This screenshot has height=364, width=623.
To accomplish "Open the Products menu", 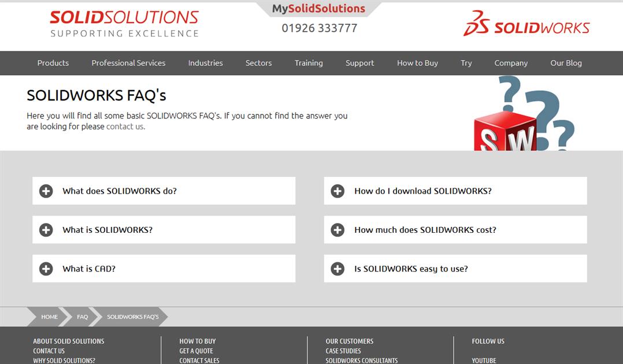I will (53, 63).
